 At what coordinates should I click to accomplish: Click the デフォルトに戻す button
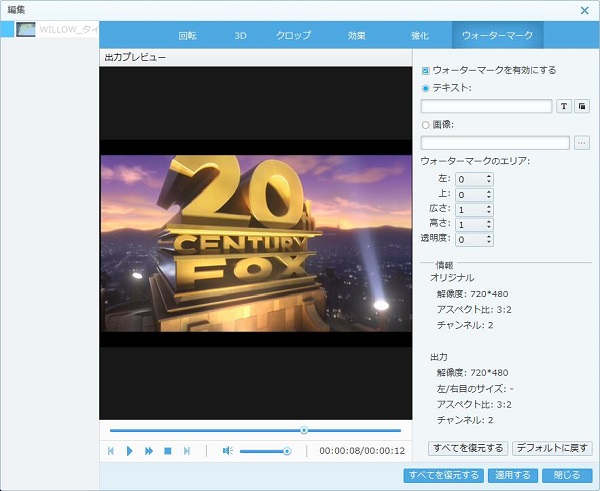pyautogui.click(x=552, y=448)
